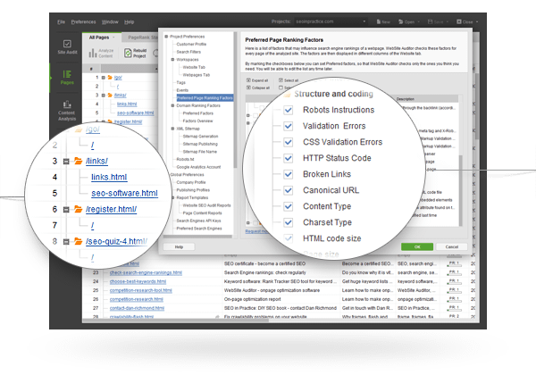Click the /seo-quiz-4.html/ folder icon

[79, 241]
